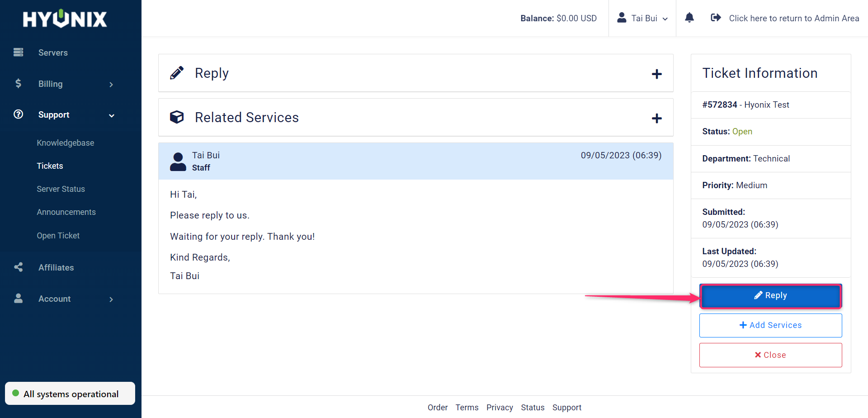
Task: Close the ticket with red Close button
Action: pyautogui.click(x=770, y=355)
